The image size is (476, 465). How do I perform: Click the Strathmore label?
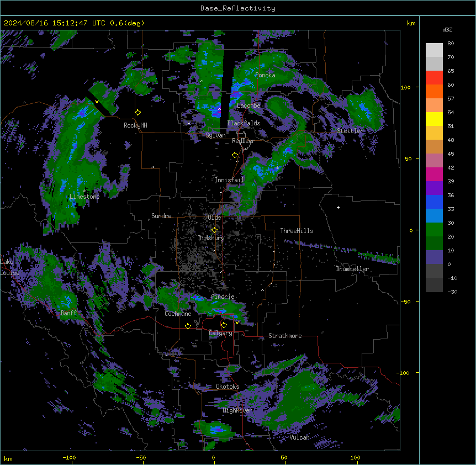285,336
